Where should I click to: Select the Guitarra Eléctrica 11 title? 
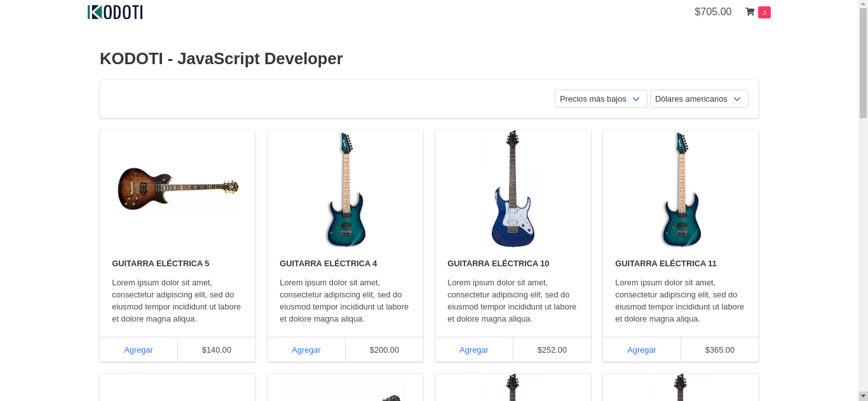tap(665, 263)
